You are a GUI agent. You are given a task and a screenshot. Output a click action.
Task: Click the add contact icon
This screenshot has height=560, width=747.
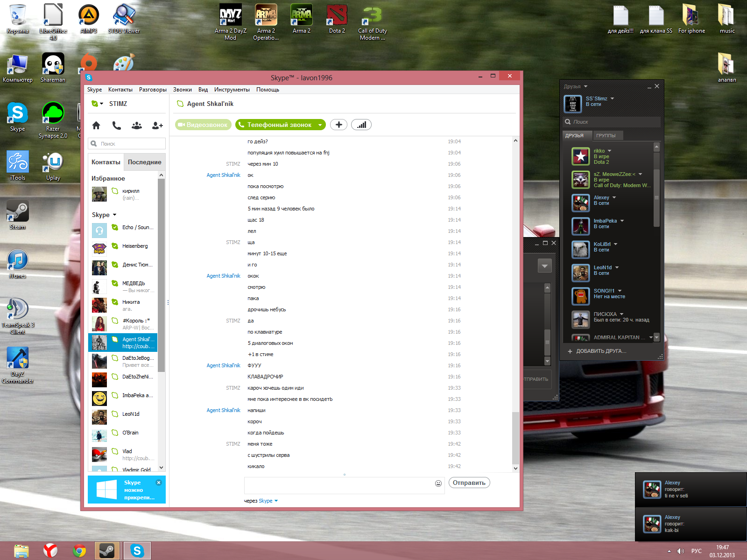tap(157, 125)
